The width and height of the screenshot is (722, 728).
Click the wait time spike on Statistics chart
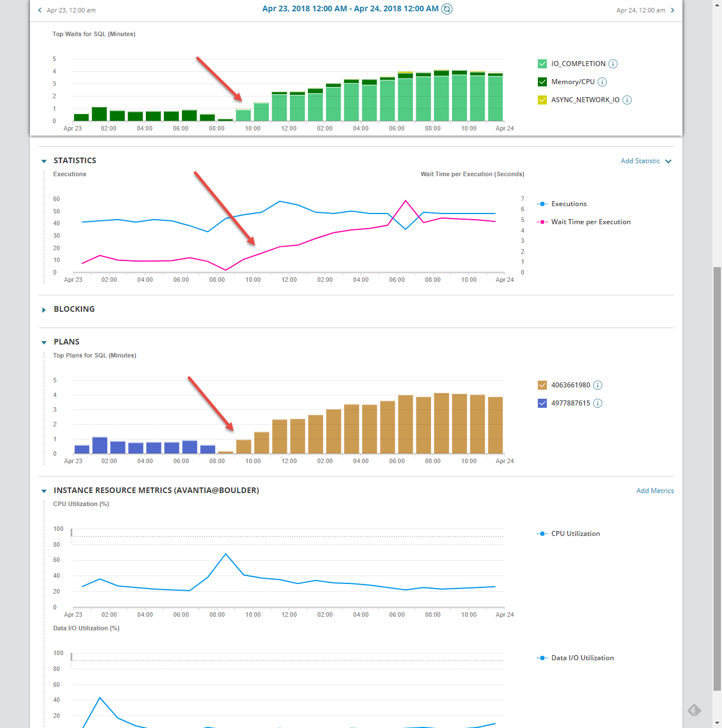[x=406, y=200]
